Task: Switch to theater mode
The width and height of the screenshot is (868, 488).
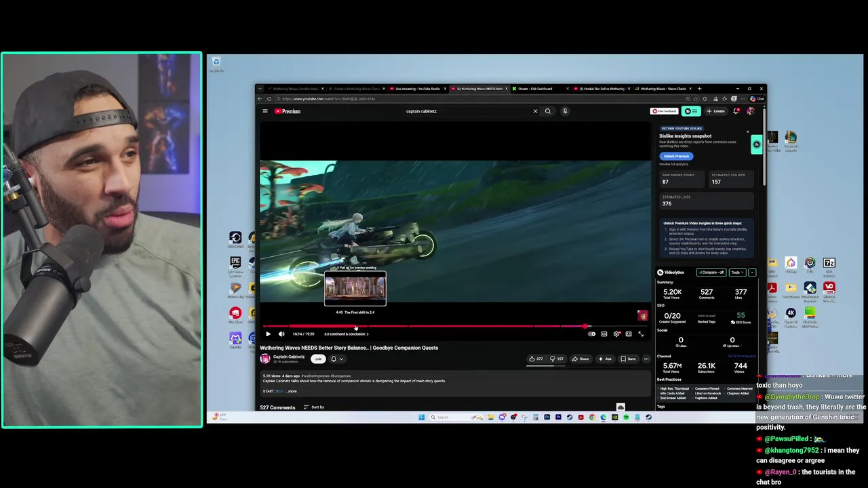Action: click(x=629, y=333)
